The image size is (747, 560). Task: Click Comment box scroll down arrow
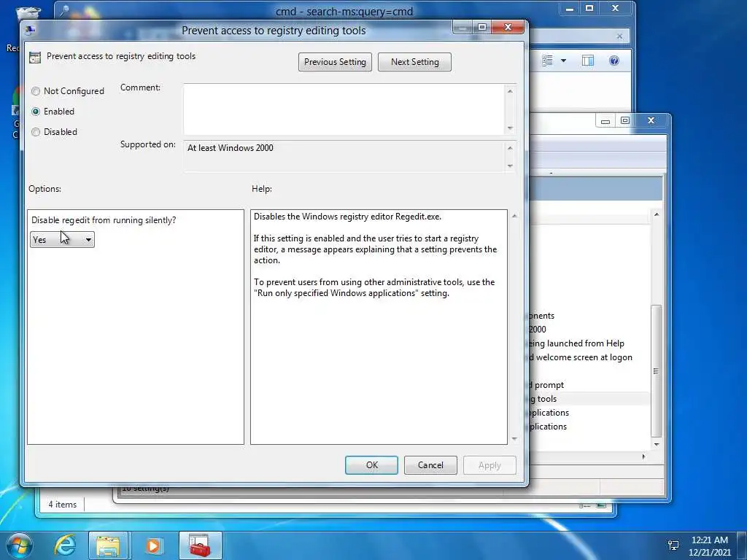[510, 128]
